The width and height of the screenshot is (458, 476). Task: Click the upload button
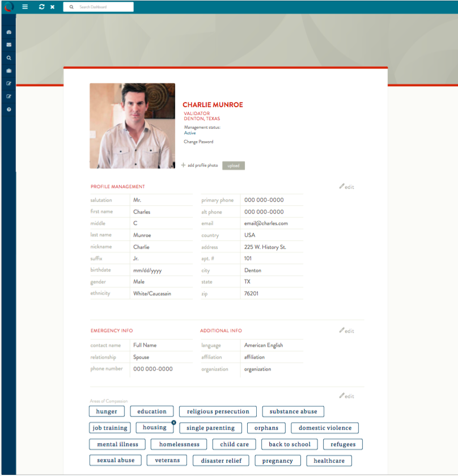[x=234, y=165]
